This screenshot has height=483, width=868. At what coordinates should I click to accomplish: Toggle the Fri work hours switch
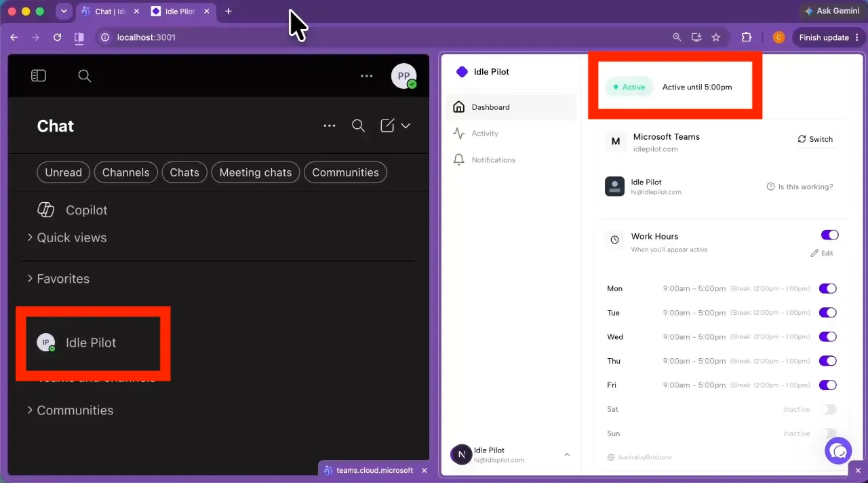(828, 385)
